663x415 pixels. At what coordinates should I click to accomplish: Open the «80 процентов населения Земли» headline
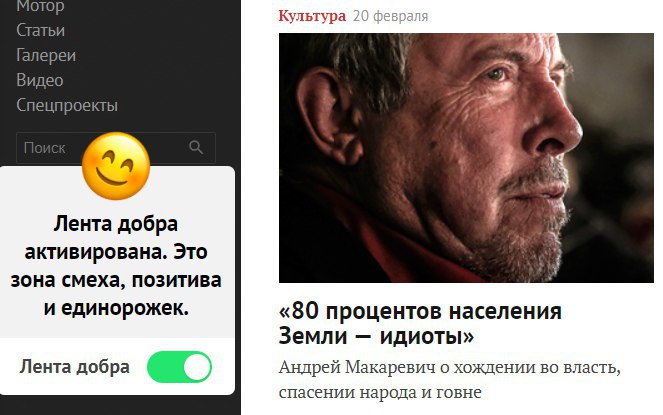click(420, 324)
